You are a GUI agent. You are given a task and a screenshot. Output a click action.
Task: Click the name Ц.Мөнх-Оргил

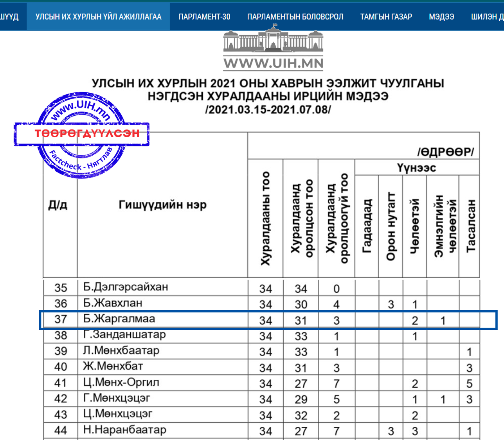[x=121, y=382]
